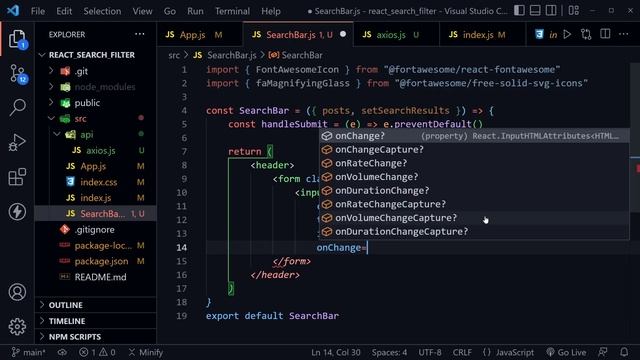Click Ln 14, Col 30 status entry
The image size is (640, 360).
point(336,352)
